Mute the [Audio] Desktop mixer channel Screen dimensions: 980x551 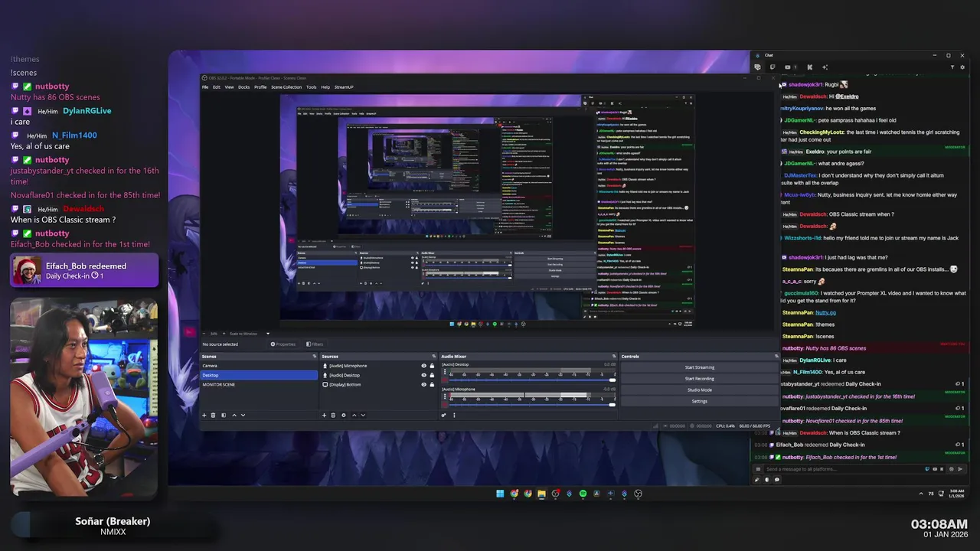[445, 380]
